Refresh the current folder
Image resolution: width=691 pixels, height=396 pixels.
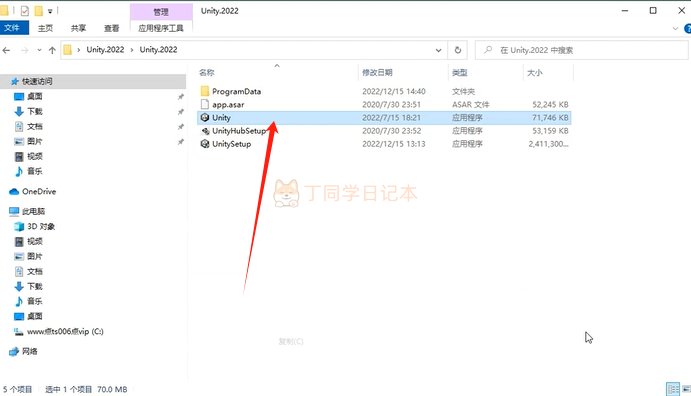click(458, 50)
